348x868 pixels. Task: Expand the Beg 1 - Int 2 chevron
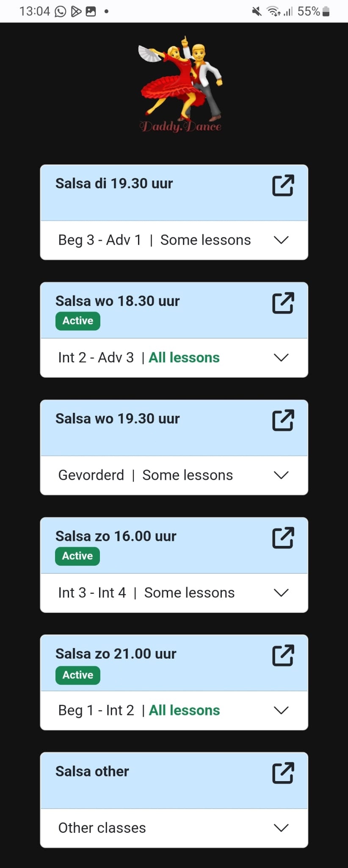(x=281, y=710)
